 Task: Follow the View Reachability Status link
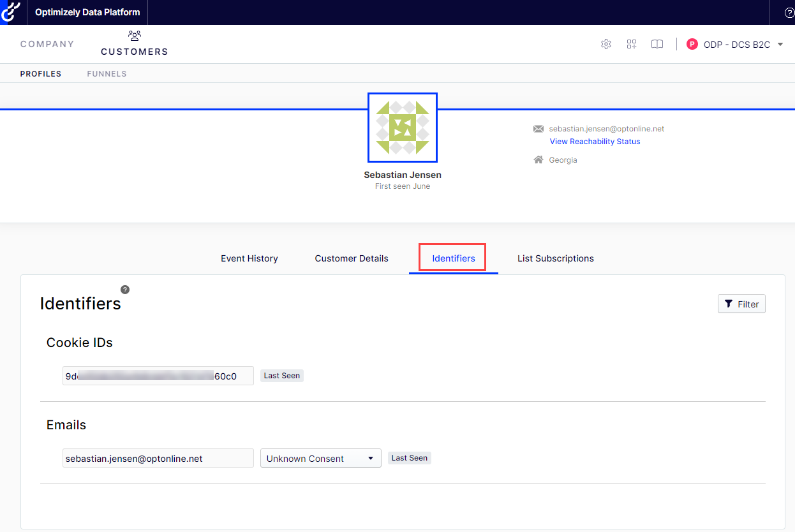(595, 142)
